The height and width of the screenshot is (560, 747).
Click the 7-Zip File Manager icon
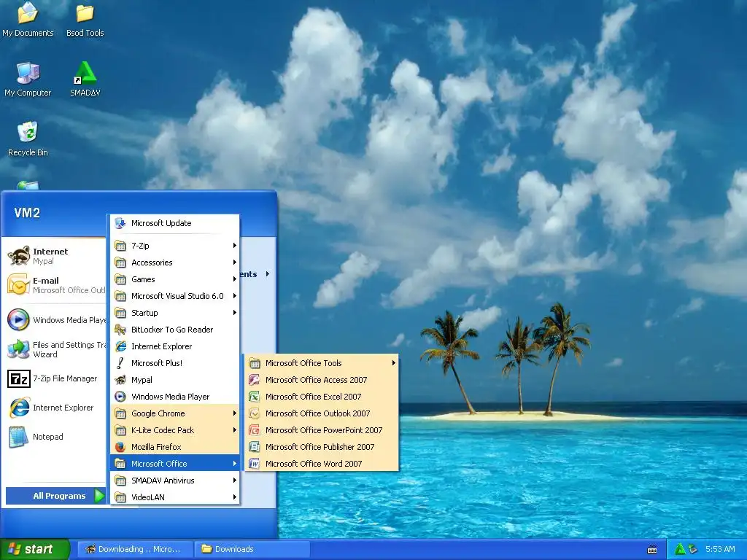[x=18, y=378]
